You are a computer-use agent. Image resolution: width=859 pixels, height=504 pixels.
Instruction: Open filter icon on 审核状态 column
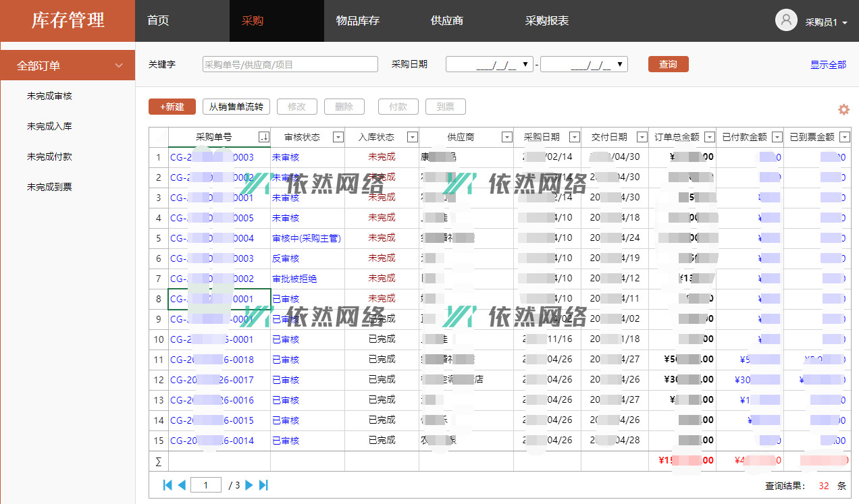(x=338, y=137)
